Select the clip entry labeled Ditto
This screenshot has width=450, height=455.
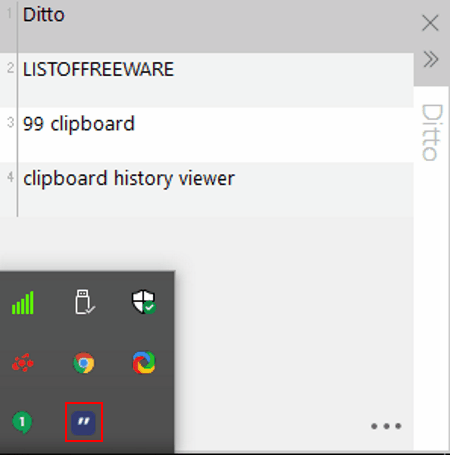(x=207, y=26)
